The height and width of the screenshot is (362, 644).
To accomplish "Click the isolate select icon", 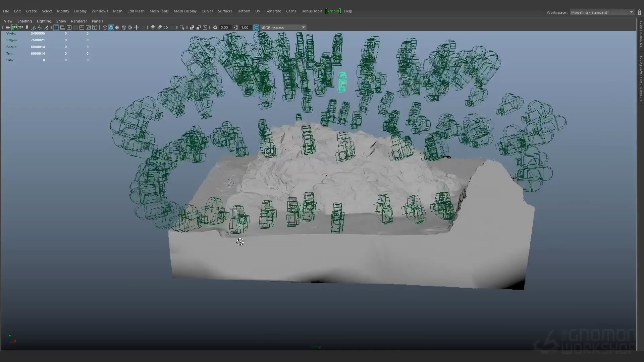I will pyautogui.click(x=182, y=27).
